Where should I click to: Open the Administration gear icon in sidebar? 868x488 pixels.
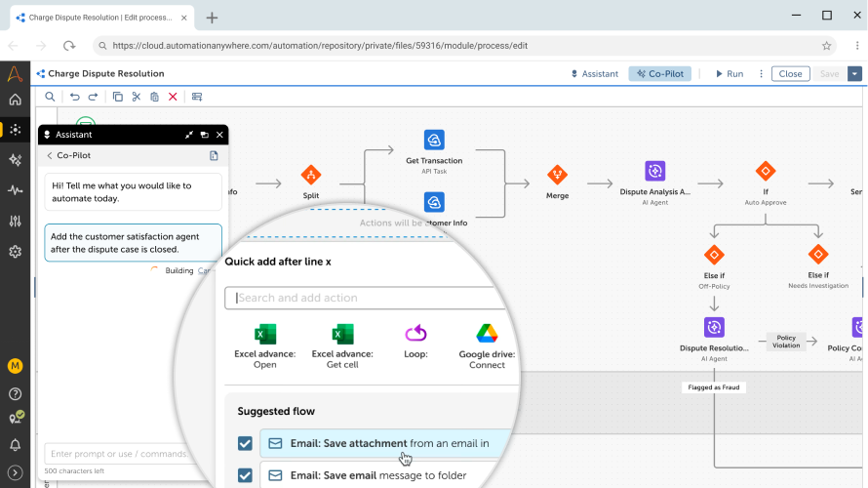pyautogui.click(x=15, y=252)
